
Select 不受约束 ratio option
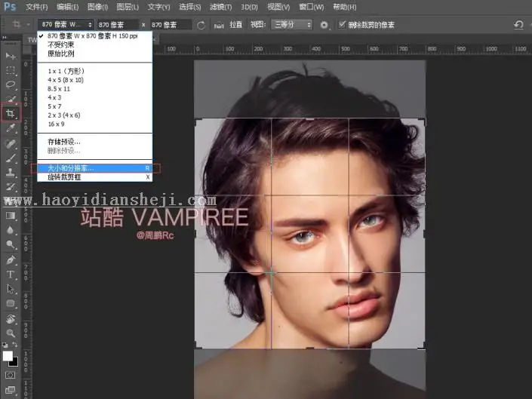pos(94,45)
